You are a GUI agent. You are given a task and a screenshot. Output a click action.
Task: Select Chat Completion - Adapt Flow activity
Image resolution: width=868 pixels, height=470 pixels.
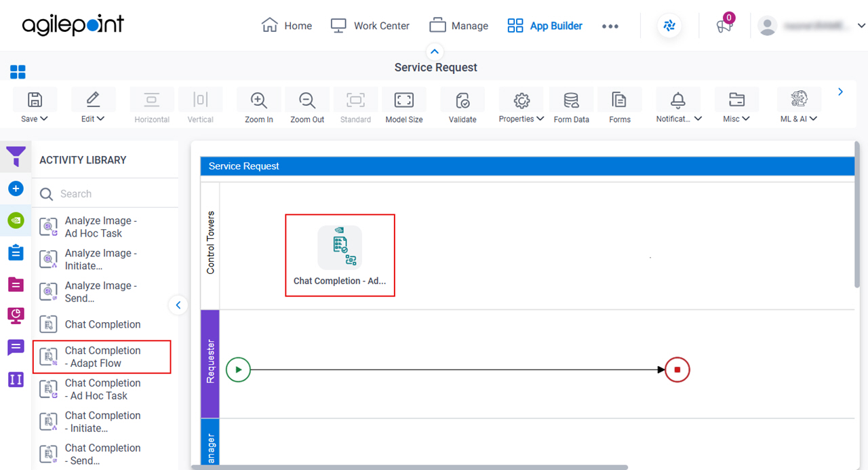click(102, 357)
